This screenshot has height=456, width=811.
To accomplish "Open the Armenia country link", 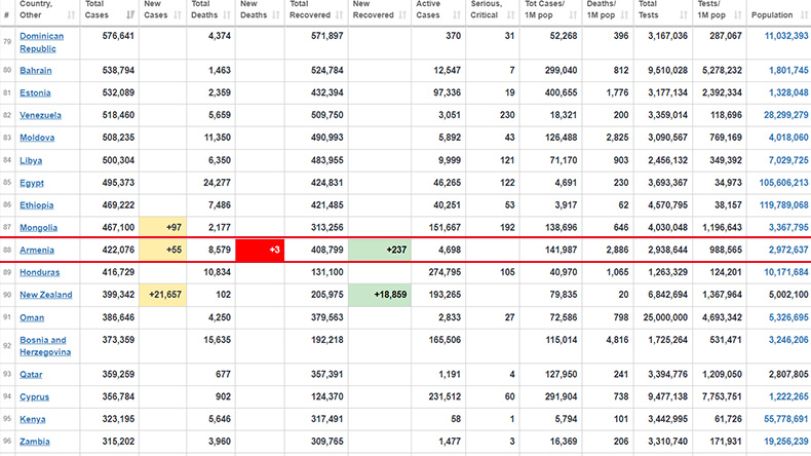I will click(37, 250).
